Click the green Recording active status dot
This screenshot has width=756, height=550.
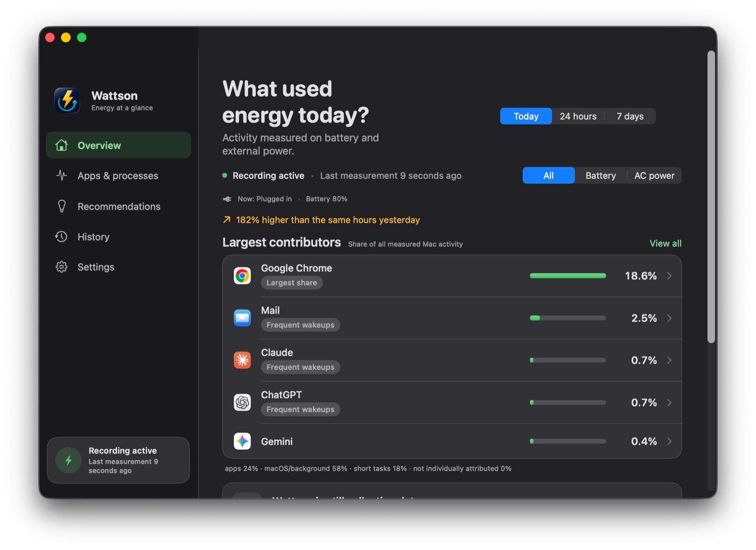click(225, 175)
